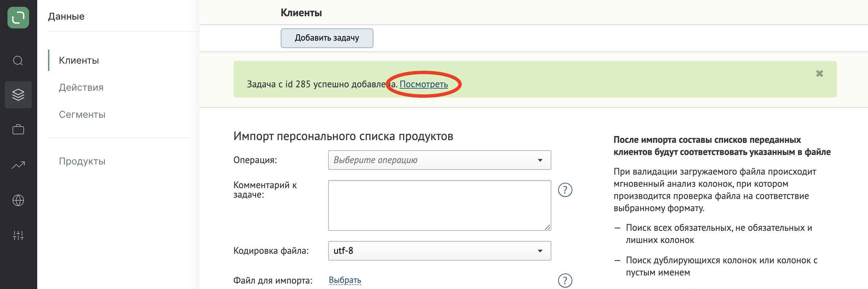
Task: Expand the utf-8 file encoding dropdown
Action: pyautogui.click(x=439, y=251)
